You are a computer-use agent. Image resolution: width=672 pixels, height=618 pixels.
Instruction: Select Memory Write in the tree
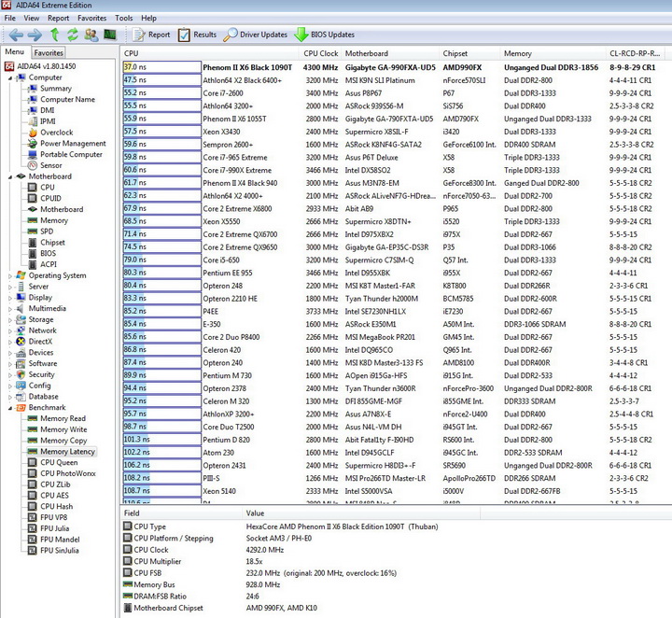[x=63, y=429]
